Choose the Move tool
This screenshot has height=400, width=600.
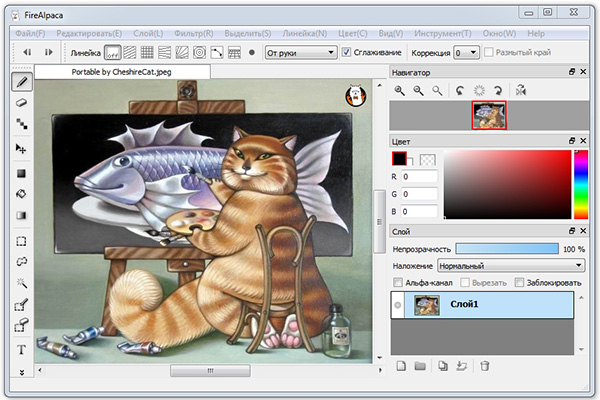click(22, 149)
